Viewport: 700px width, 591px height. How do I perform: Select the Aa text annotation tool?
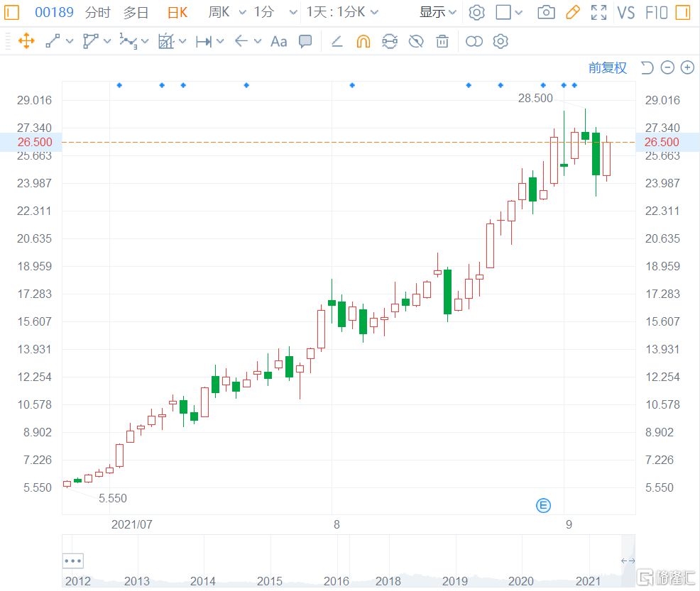[279, 41]
